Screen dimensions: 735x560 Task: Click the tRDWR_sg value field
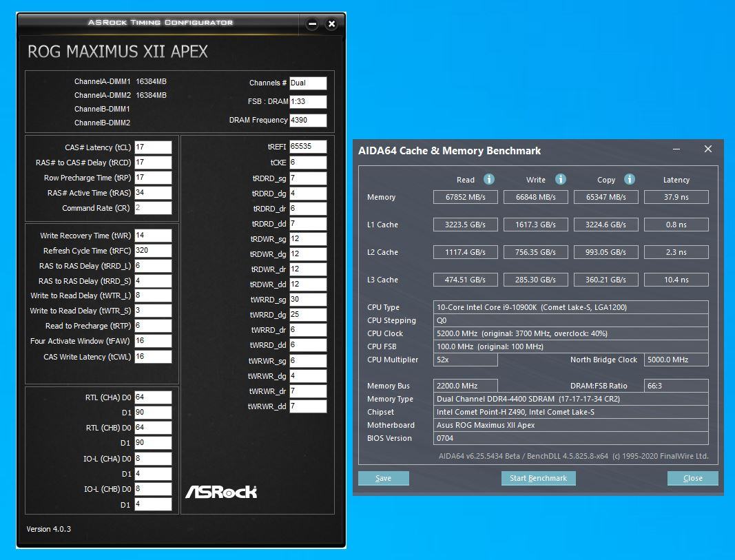[x=308, y=238]
